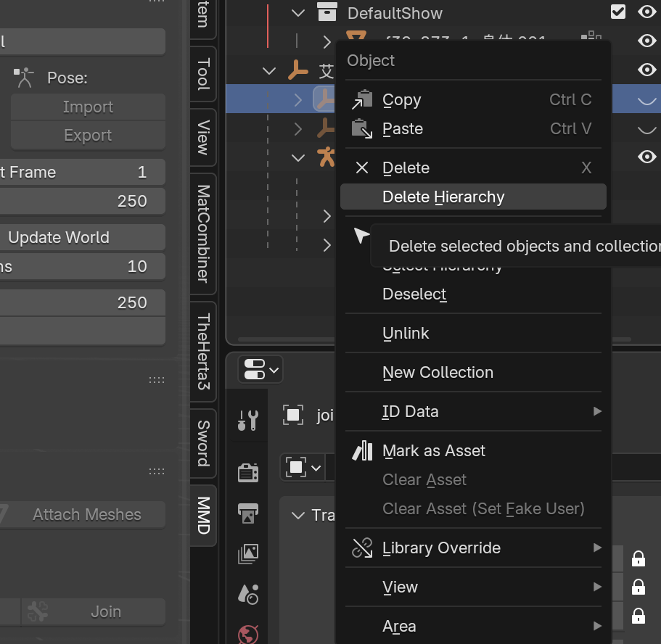Click the top transform lock icon
The height and width of the screenshot is (644, 661).
click(x=639, y=558)
